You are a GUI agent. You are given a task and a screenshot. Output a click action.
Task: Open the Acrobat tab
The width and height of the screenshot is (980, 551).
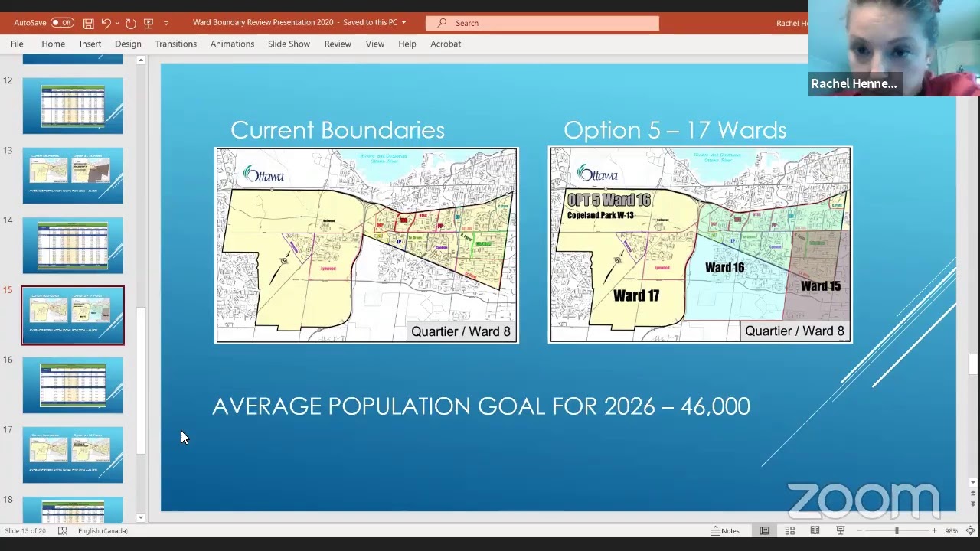pyautogui.click(x=446, y=44)
